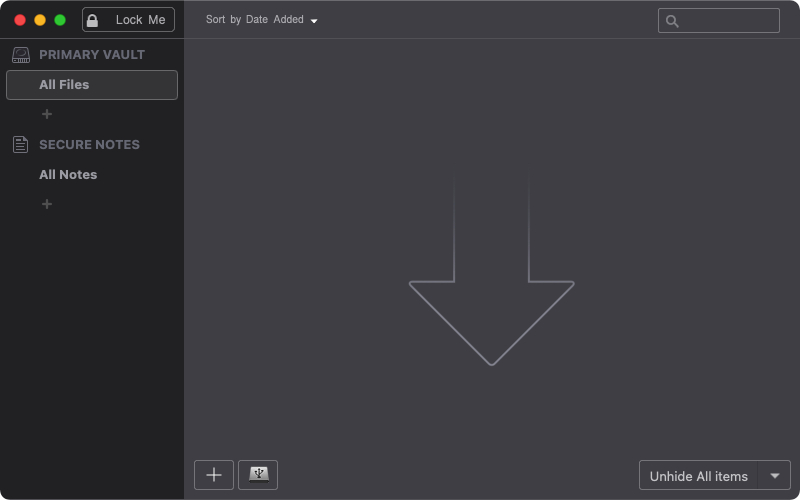Expand the arrow beside Unhide All items
This screenshot has width=800, height=500.
(x=775, y=476)
